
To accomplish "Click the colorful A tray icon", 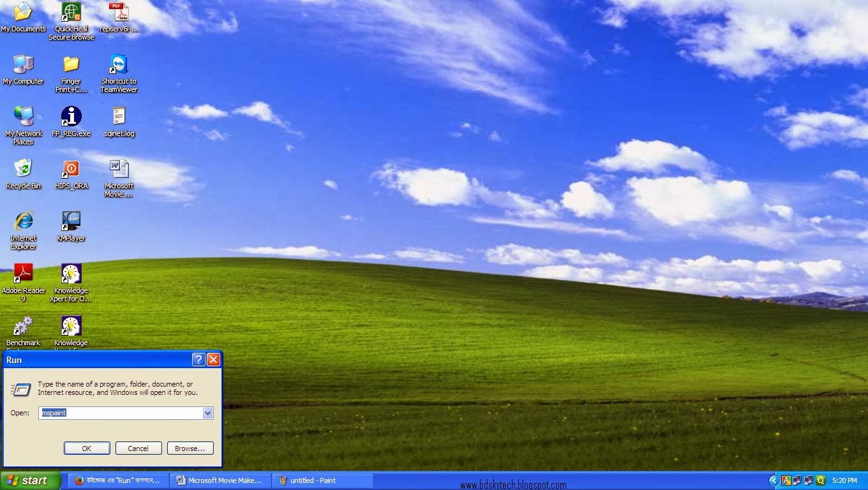I will [x=786, y=480].
